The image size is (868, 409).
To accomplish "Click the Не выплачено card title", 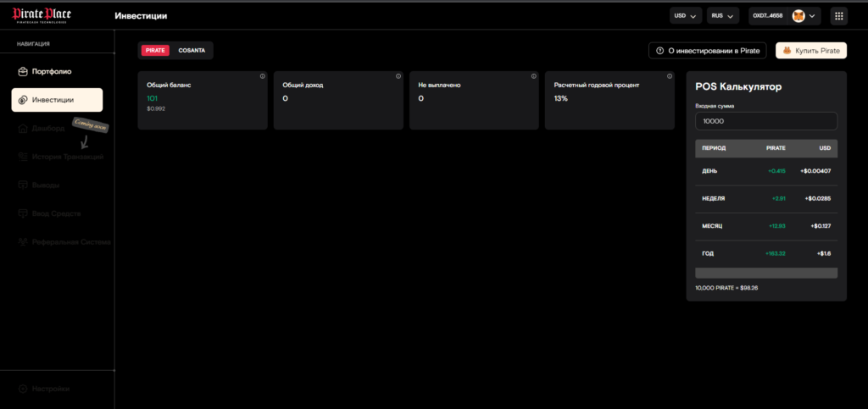I will [440, 86].
